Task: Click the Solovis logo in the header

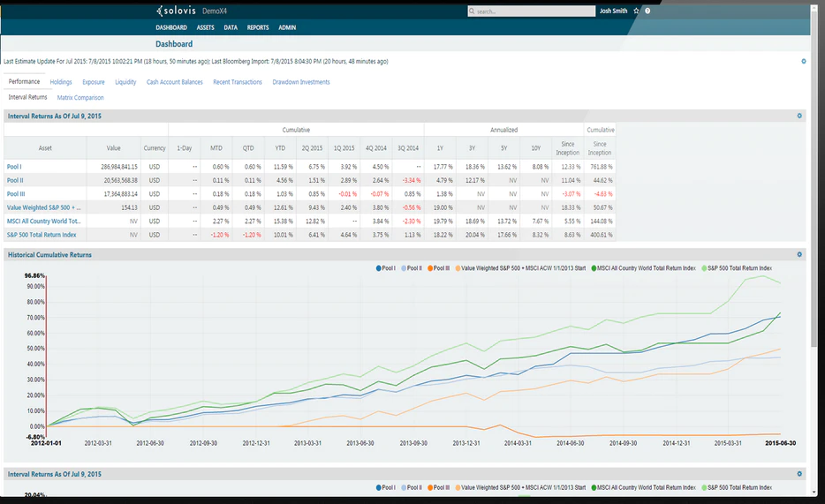Action: [x=177, y=11]
